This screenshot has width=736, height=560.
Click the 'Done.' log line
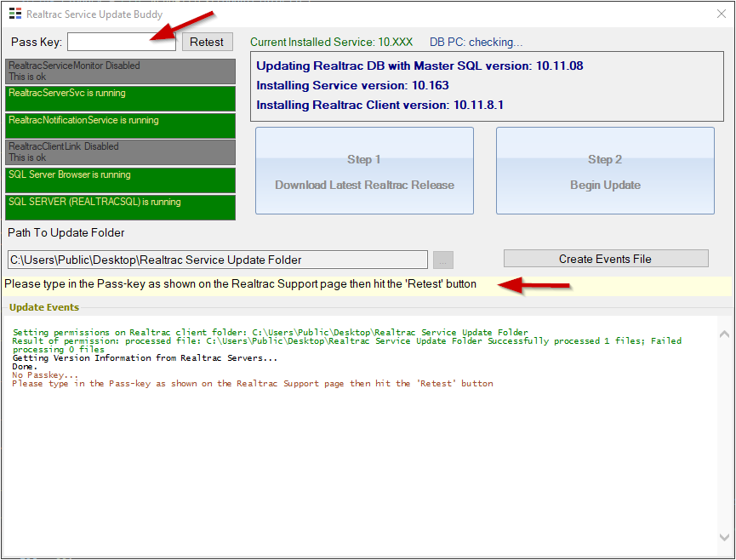point(25,367)
